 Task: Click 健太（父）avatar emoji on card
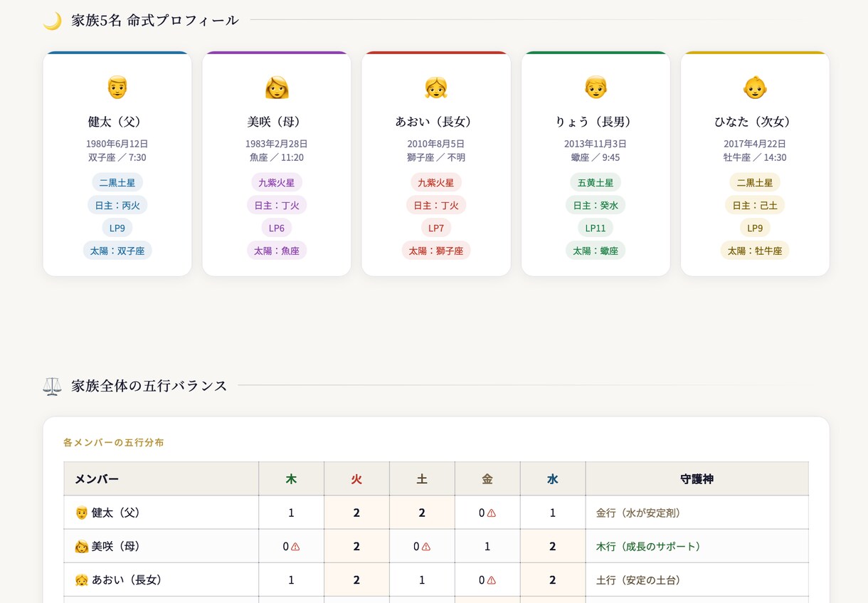[x=117, y=88]
